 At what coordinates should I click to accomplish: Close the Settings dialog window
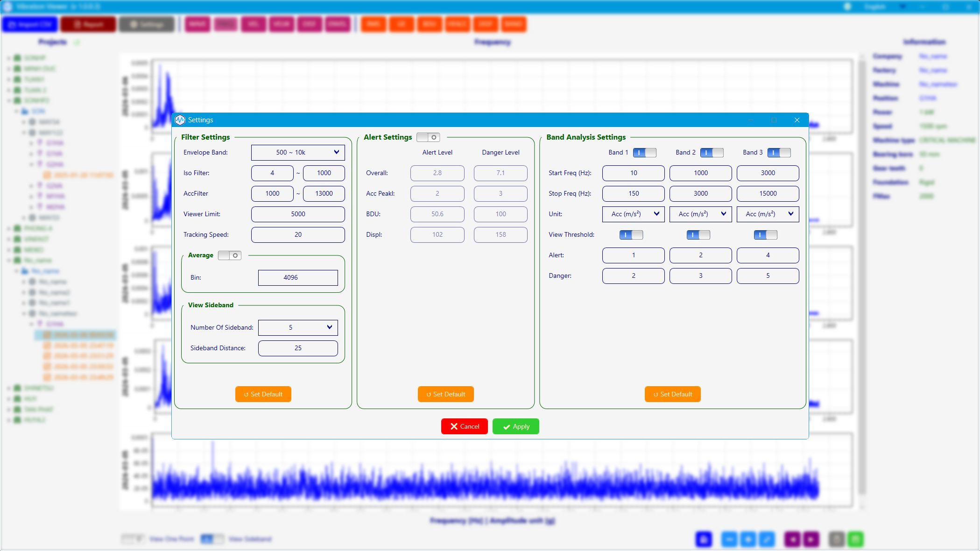[797, 120]
